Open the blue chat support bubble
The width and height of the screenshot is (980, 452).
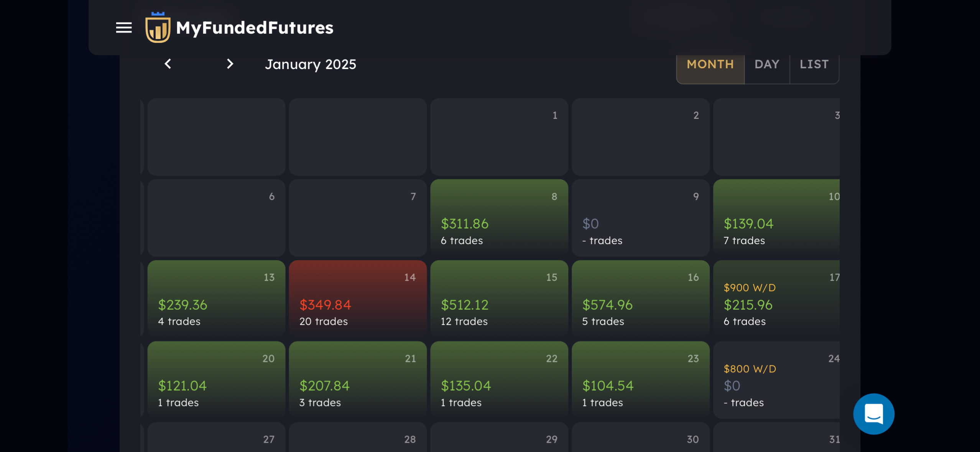coord(873,414)
